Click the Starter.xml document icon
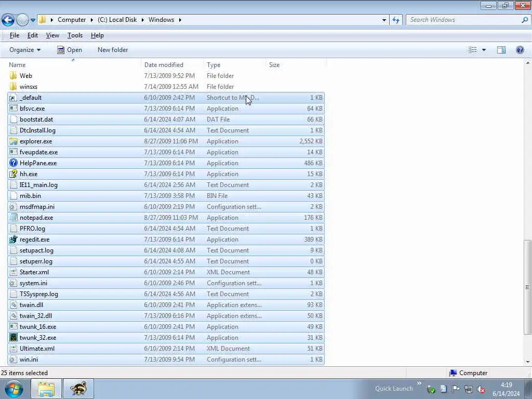The width and height of the screenshot is (532, 399). point(13,272)
